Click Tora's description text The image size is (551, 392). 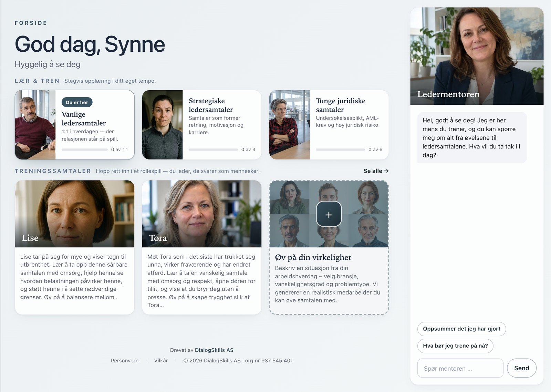pos(201,281)
